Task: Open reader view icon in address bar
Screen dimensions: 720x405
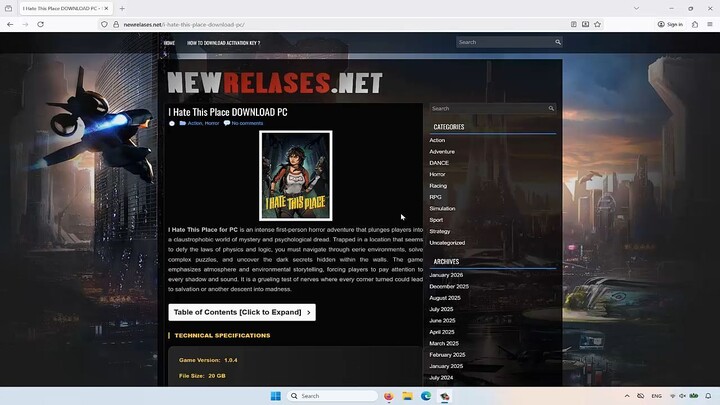Action: [x=574, y=24]
